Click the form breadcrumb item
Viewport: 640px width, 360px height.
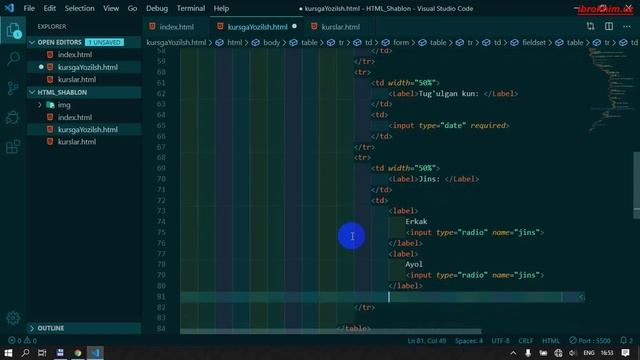tap(401, 42)
